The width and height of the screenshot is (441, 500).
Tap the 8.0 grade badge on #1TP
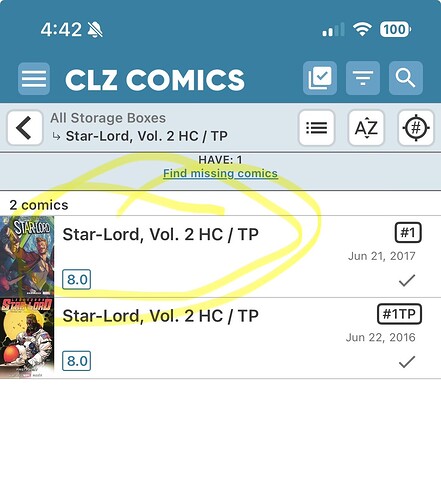77,361
